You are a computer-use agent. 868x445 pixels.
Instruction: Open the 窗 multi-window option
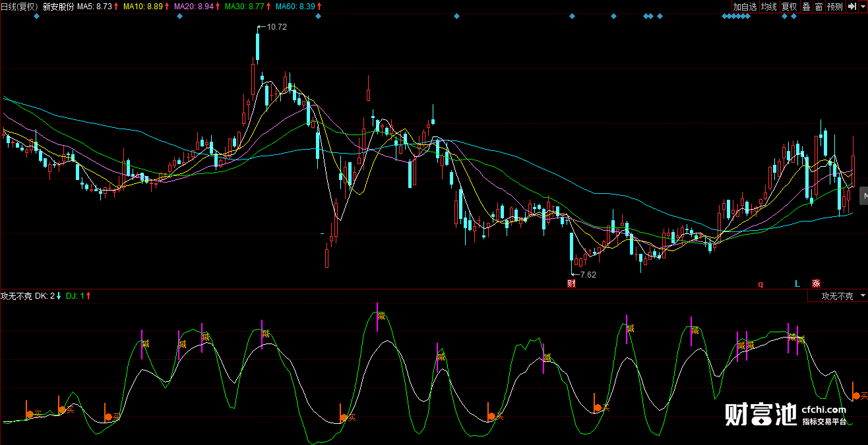pyautogui.click(x=819, y=7)
